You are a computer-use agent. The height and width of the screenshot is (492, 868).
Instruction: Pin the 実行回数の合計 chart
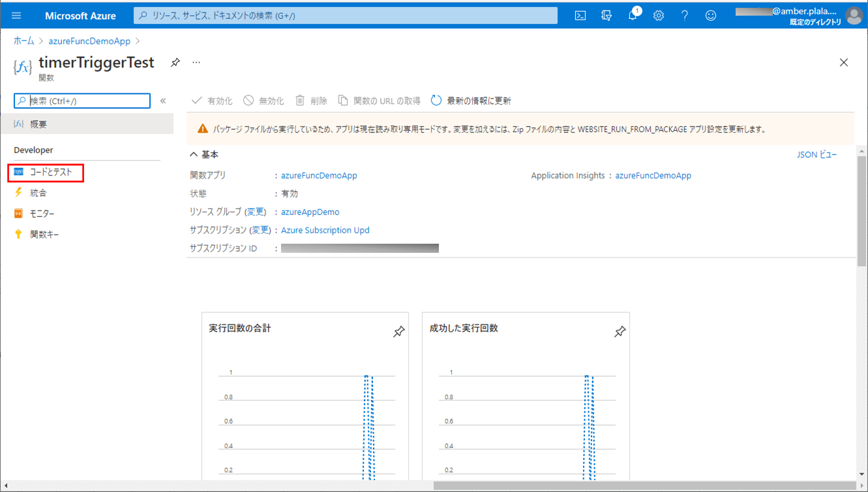click(398, 332)
